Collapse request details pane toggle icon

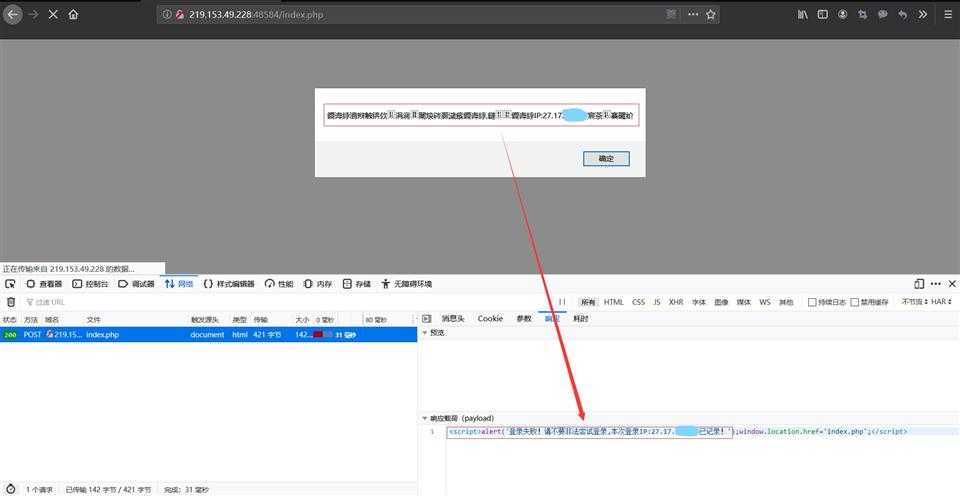[x=427, y=319]
